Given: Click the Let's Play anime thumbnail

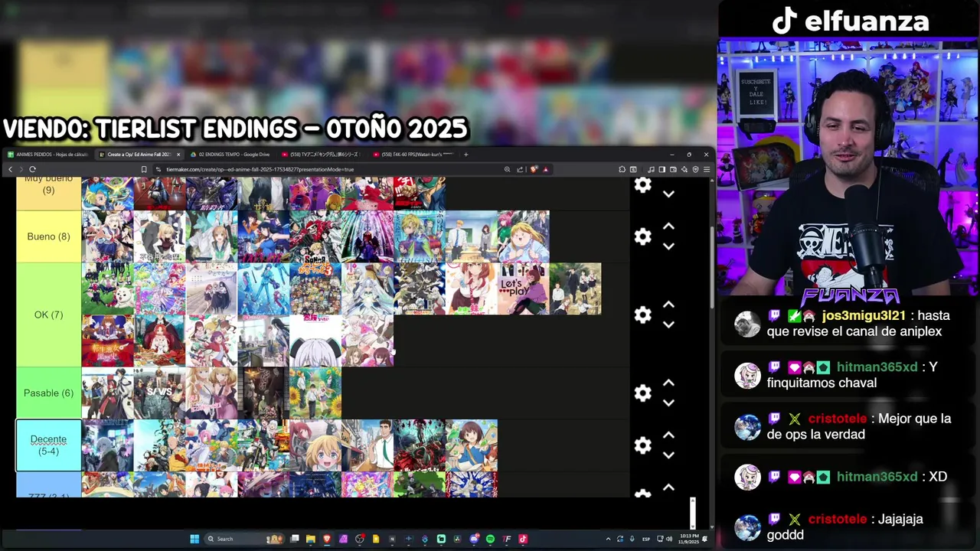Looking at the screenshot, I should (523, 289).
